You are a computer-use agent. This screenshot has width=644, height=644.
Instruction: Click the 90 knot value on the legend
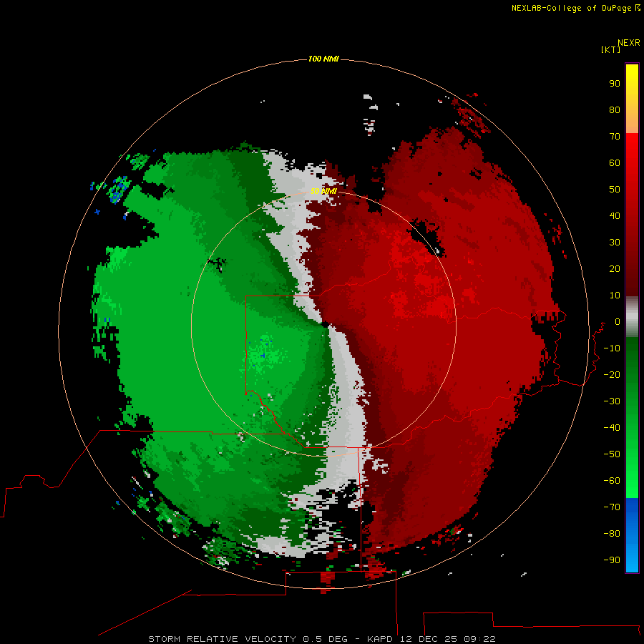click(615, 84)
